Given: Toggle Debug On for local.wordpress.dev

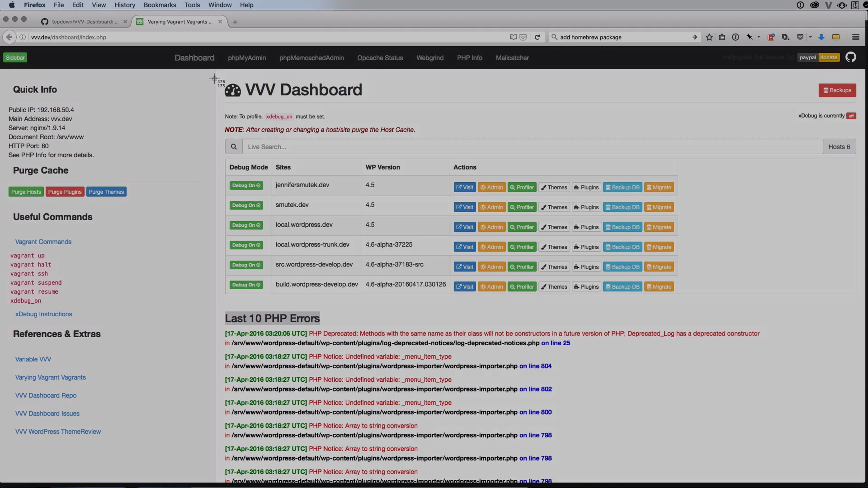Looking at the screenshot, I should (246, 225).
